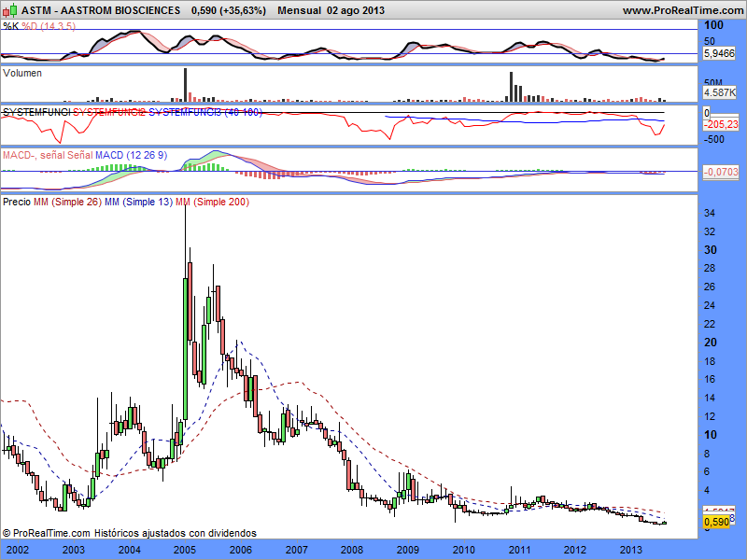The image size is (747, 560).
Task: Click the MM (Simple 26) label
Action: (x=67, y=202)
